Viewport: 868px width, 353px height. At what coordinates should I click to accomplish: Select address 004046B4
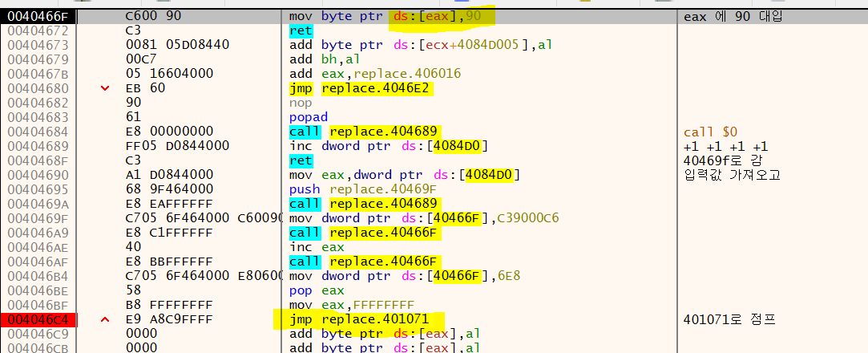click(x=38, y=276)
